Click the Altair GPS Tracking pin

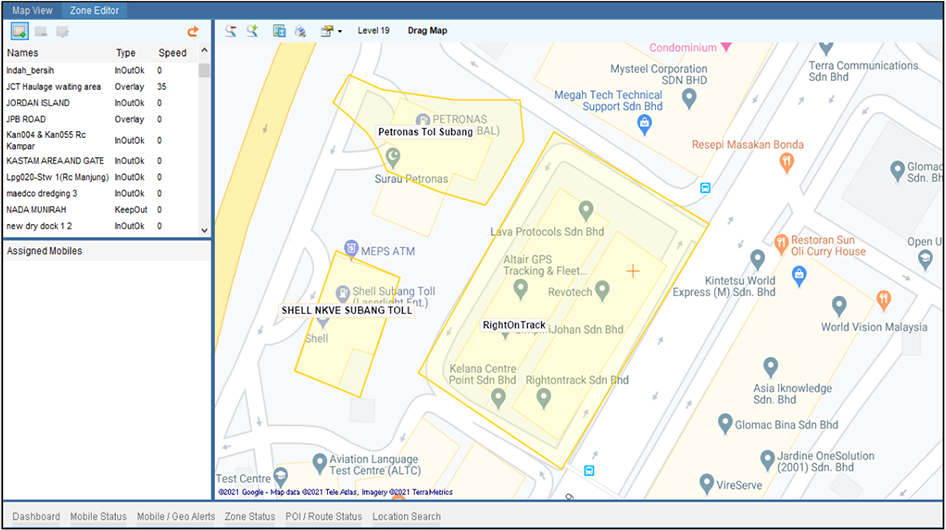tap(521, 289)
